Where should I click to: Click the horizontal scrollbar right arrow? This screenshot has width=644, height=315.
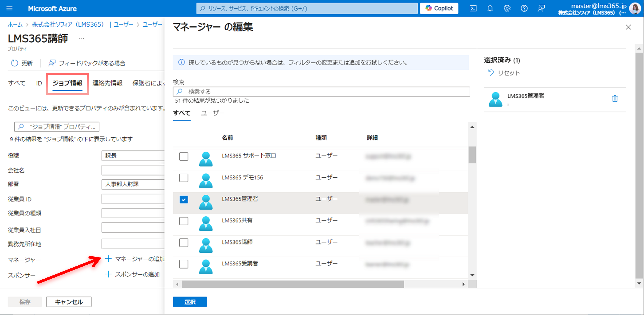(463, 284)
